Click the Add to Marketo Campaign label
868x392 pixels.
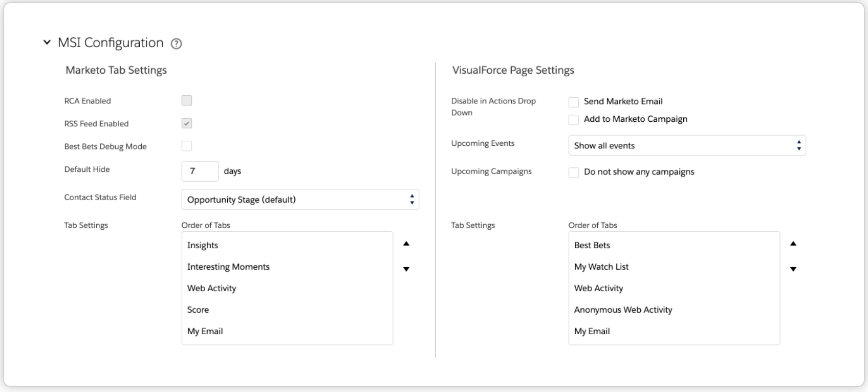[636, 119]
